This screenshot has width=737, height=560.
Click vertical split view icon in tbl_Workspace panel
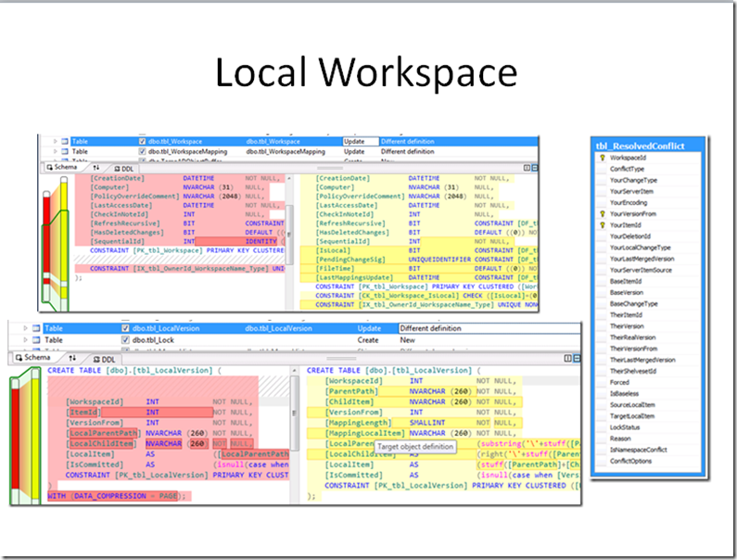coord(527,168)
